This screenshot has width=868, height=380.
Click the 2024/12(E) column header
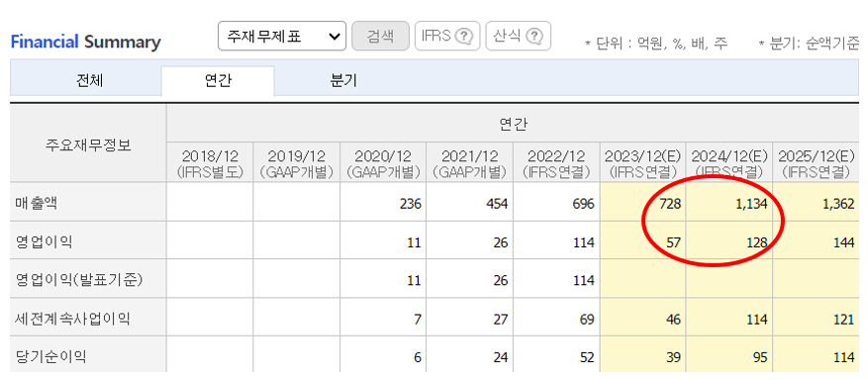729,163
